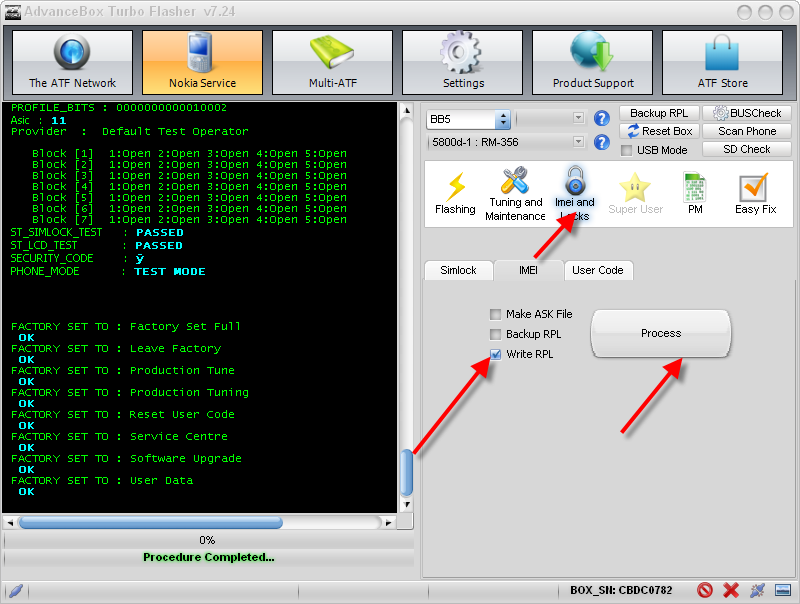Screen dimensions: 800x604
Task: Toggle the USB Mode checkbox
Action: point(627,150)
